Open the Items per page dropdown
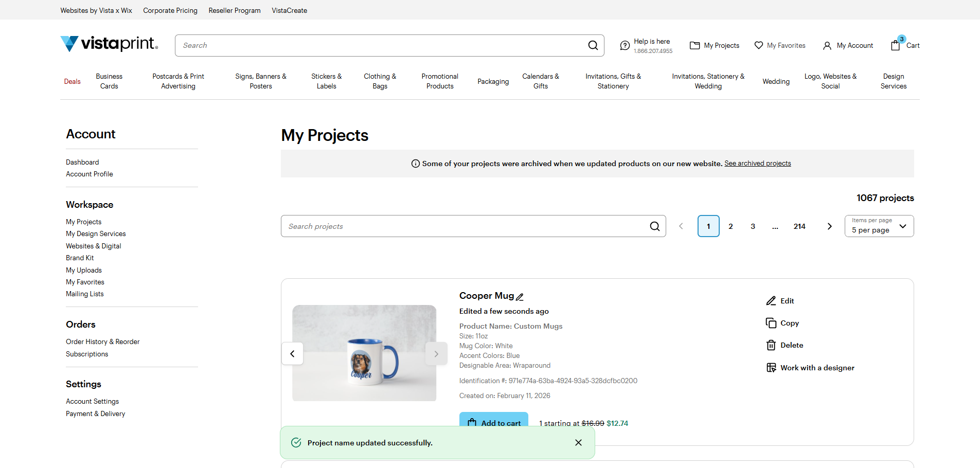 [879, 226]
